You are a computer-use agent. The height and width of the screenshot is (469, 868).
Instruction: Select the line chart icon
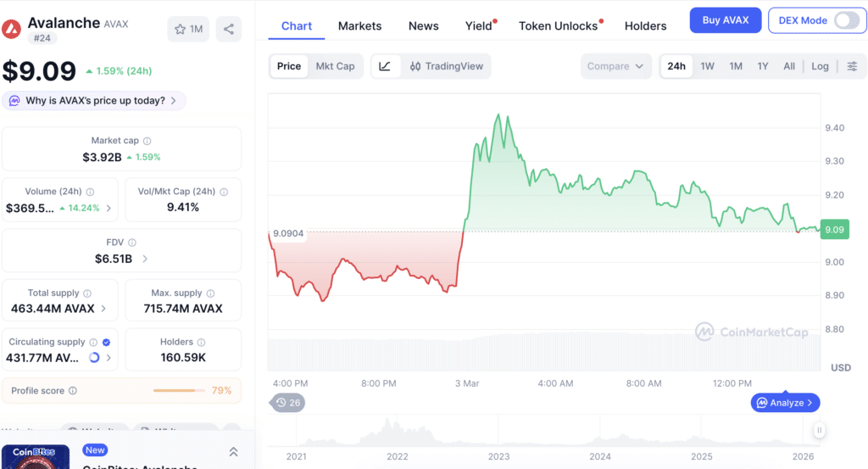coord(385,66)
